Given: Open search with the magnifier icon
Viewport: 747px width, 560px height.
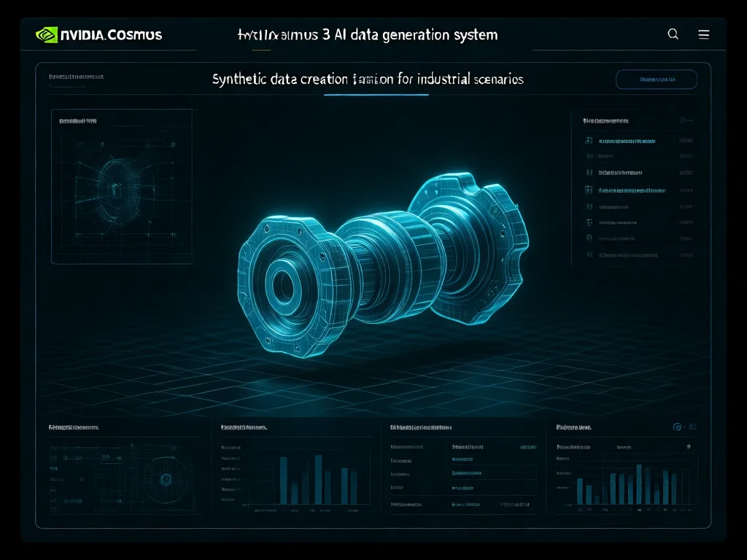Looking at the screenshot, I should coord(673,34).
